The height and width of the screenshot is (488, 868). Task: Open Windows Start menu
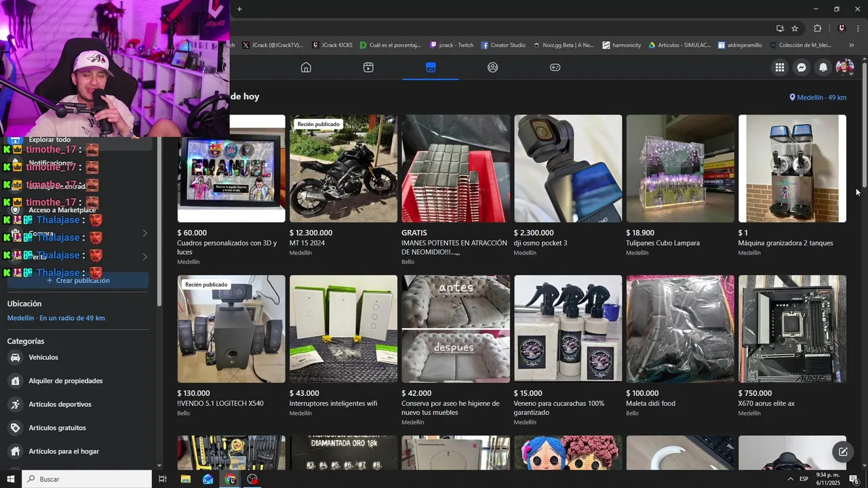11,479
